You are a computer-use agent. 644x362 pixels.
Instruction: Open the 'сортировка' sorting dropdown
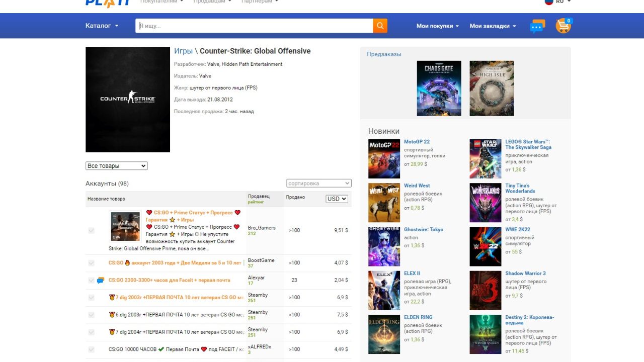click(x=319, y=184)
